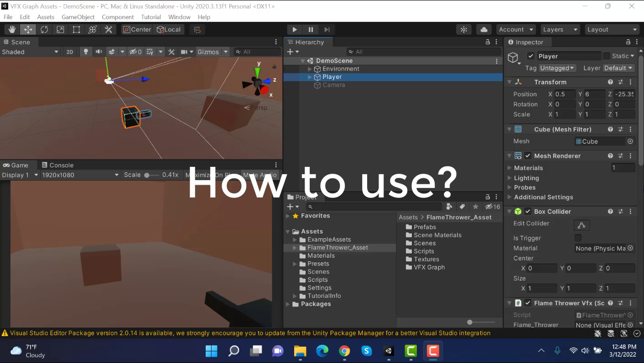Open Box Collider more options menu

630,212
